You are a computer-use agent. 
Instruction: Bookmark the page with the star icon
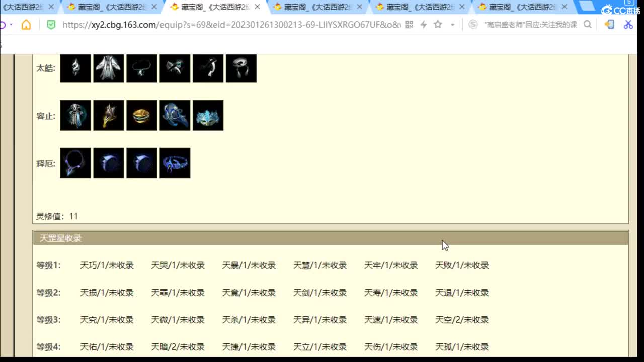point(438,25)
